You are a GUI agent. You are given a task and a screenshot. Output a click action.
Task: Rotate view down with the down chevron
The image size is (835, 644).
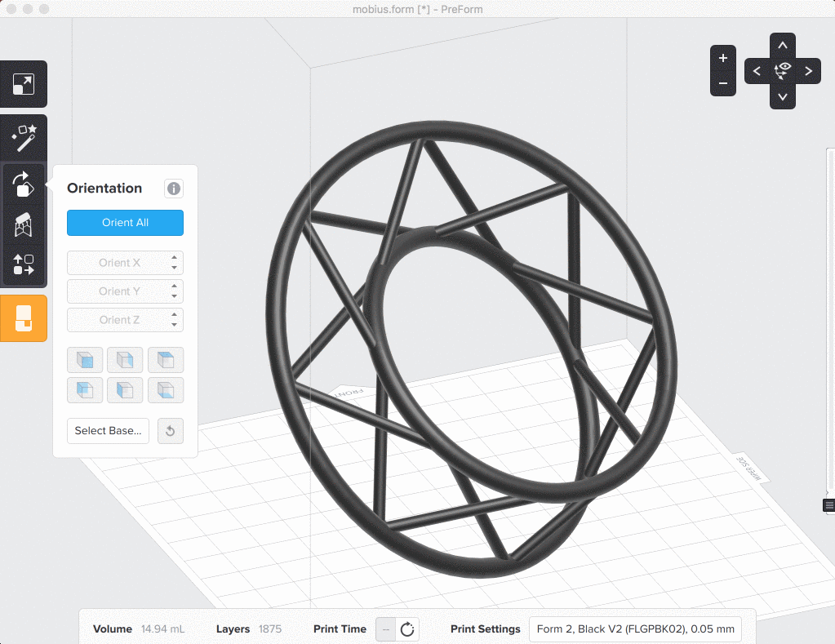[x=782, y=97]
